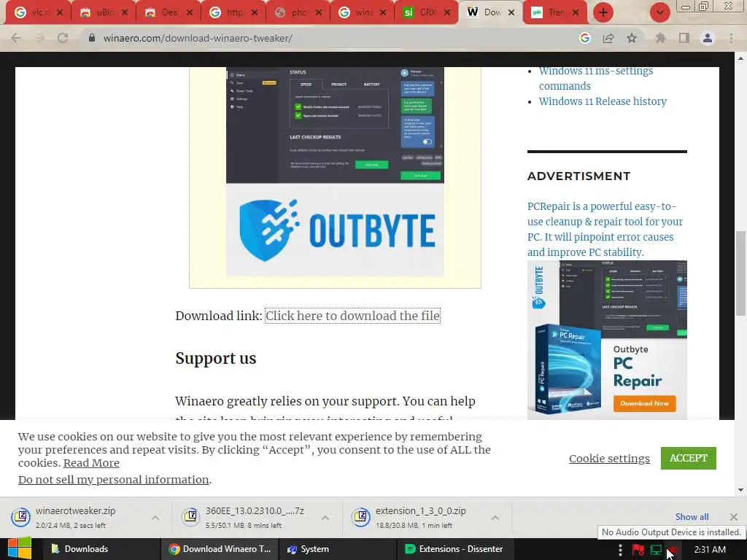Open the 'Read More' cookie link
The image size is (747, 560).
click(91, 463)
